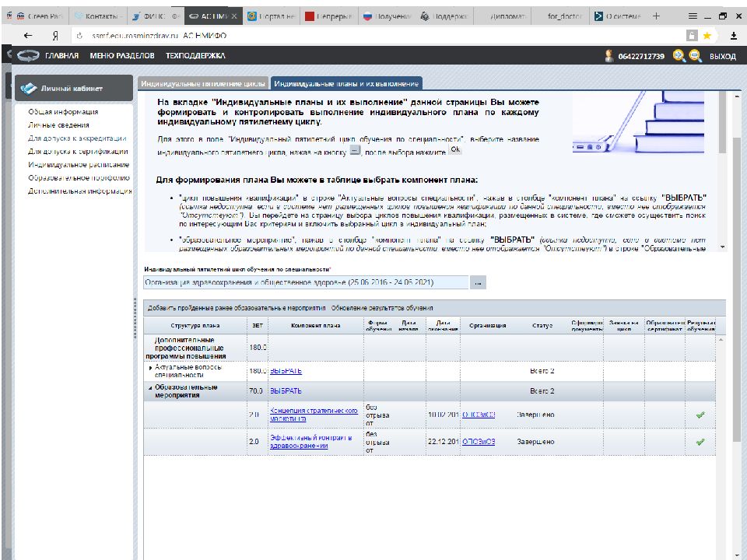747x560 pixels.
Task: Click the 180.0 ЗЕТ value in Дополнительные профессиональные row
Action: (258, 348)
